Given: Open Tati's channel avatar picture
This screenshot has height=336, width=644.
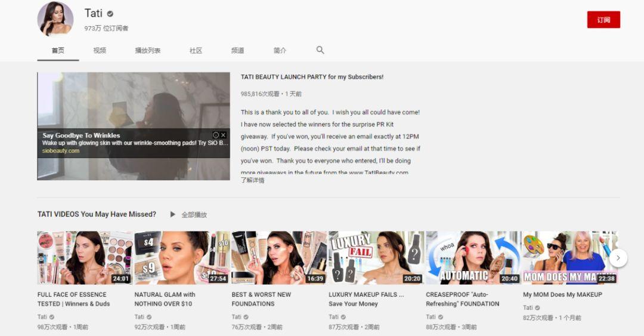Looking at the screenshot, I should coord(55,19).
